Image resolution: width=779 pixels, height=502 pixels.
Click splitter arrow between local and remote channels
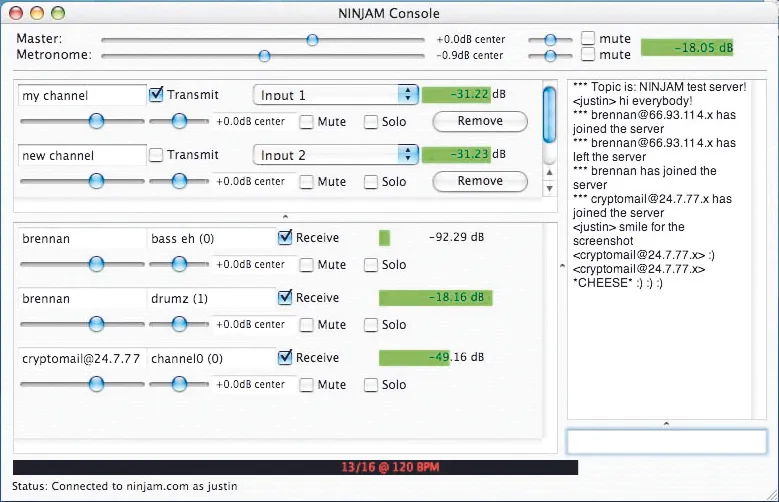pos(285,217)
